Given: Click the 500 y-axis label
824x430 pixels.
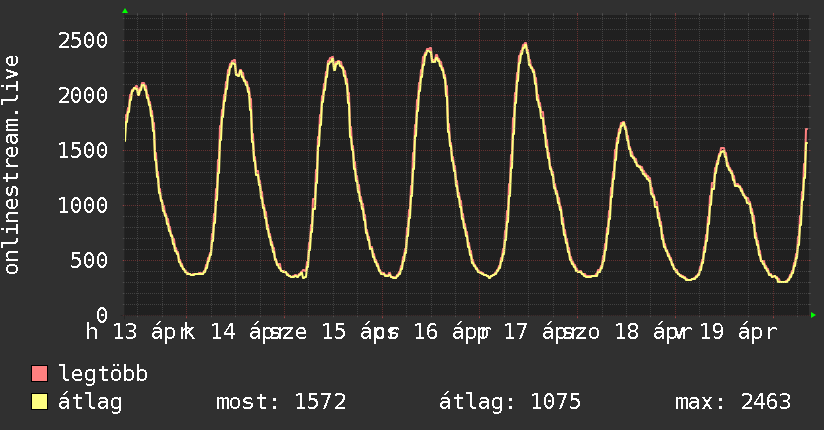Looking at the screenshot, I should (89, 260).
